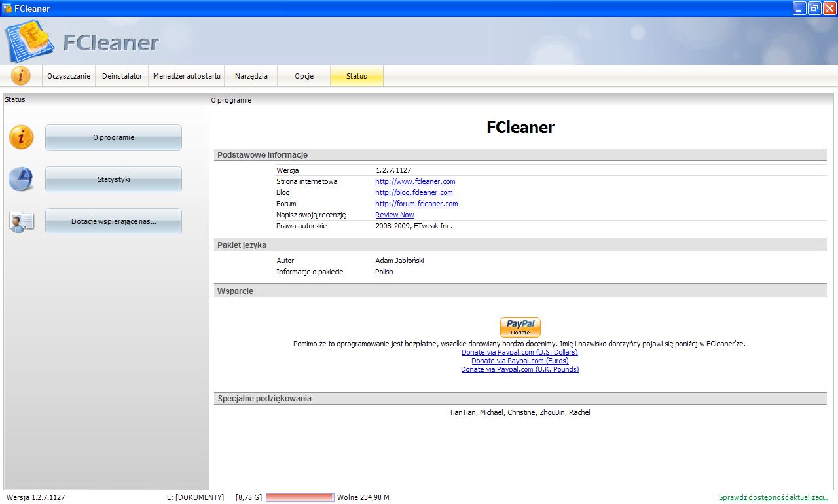
Task: Click status bar Wersja 1.2.7.1127 text
Action: [36, 497]
